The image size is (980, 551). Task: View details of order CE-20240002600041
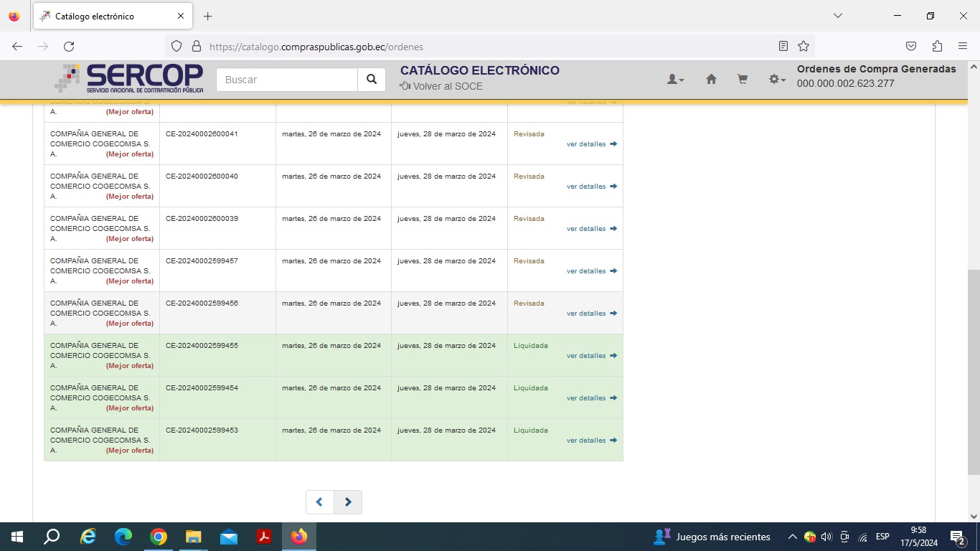(x=591, y=144)
